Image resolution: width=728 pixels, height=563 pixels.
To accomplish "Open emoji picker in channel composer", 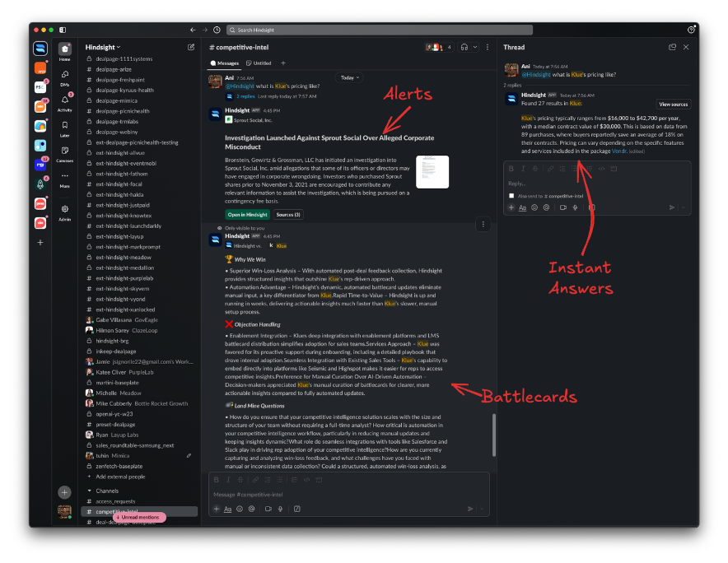I will coord(240,509).
